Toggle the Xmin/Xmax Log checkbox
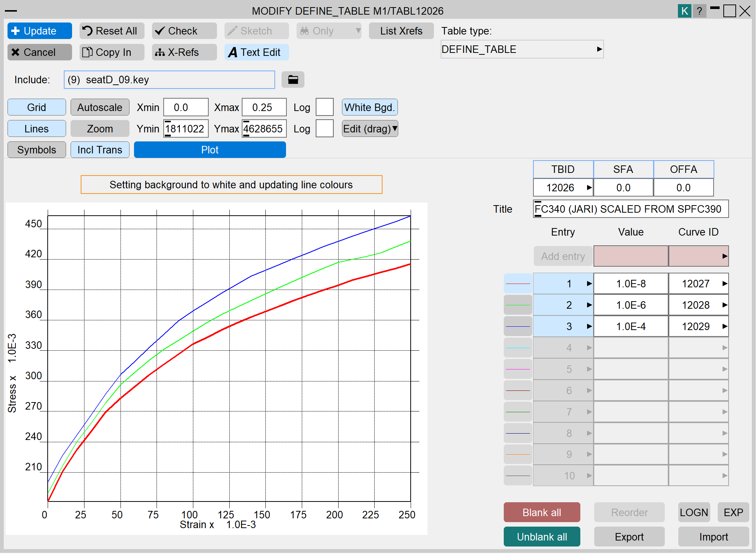This screenshot has height=554, width=756. pyautogui.click(x=324, y=107)
